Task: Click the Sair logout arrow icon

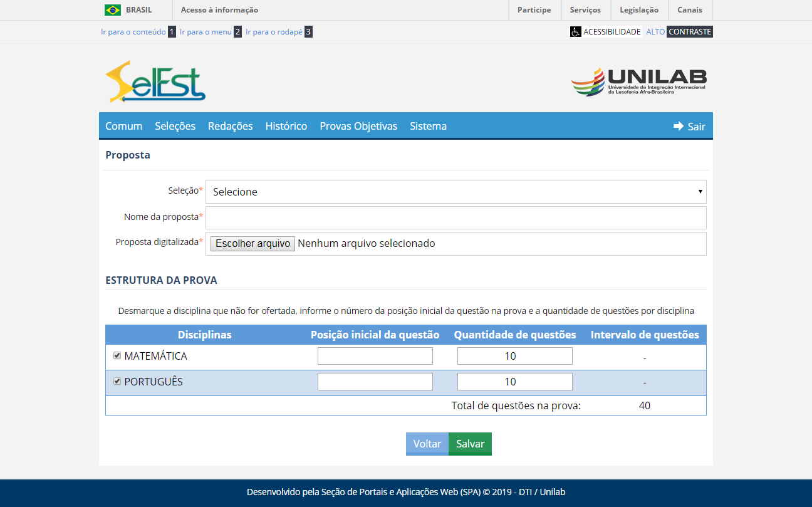Action: pyautogui.click(x=679, y=126)
